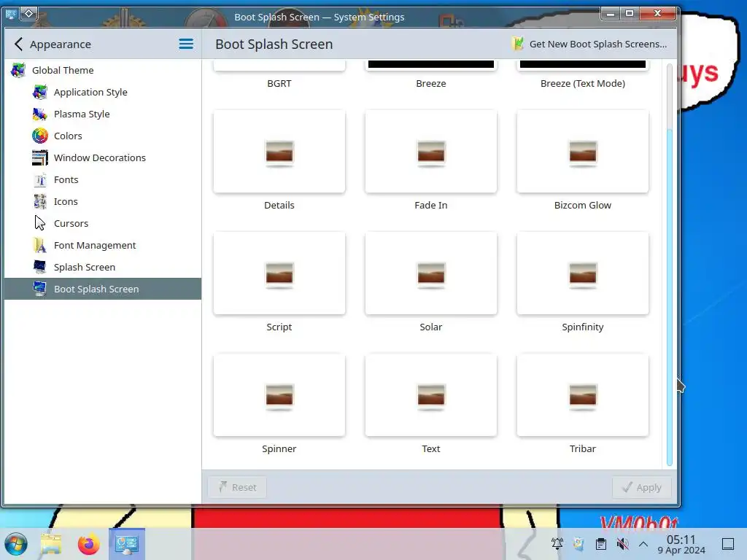Click the Font Management icon
Image resolution: width=747 pixels, height=560 pixels.
click(40, 245)
